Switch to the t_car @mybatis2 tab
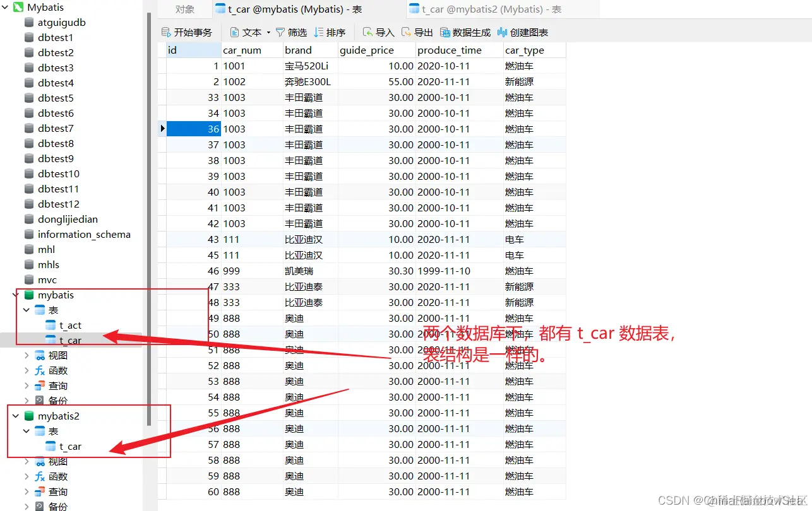 point(499,9)
